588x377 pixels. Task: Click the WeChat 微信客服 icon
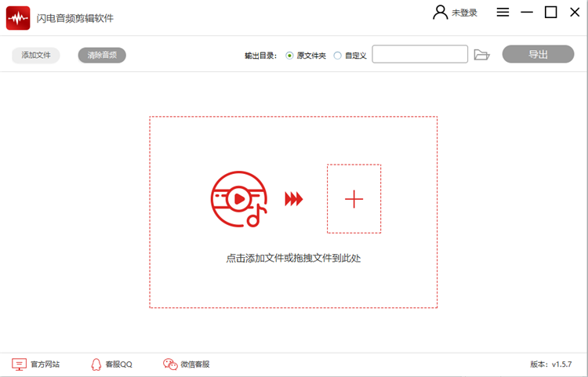[170, 364]
